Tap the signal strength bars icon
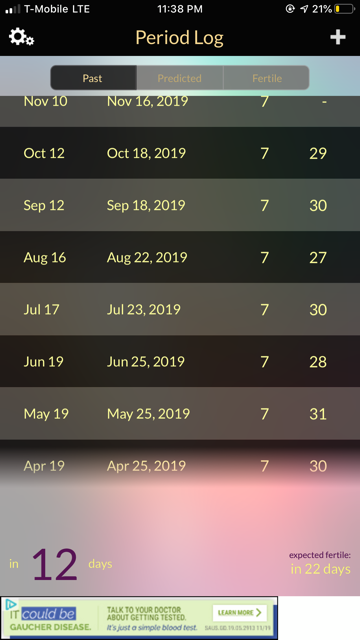This screenshot has height=640, width=360. 12,9
